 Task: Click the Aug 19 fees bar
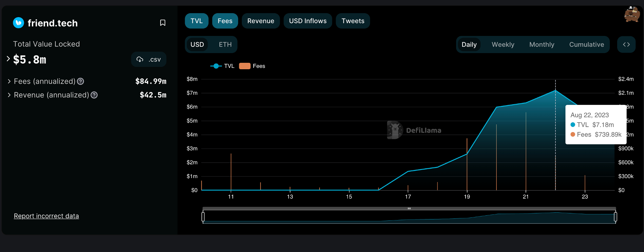467,164
